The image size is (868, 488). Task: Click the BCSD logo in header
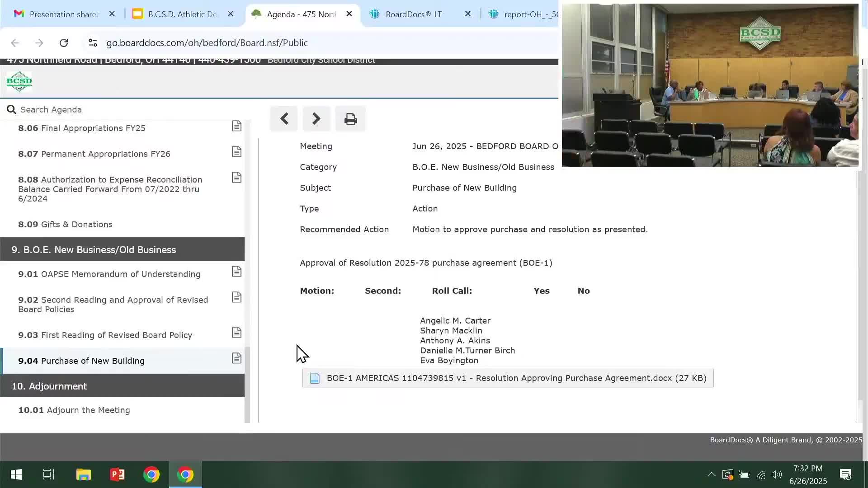(19, 82)
